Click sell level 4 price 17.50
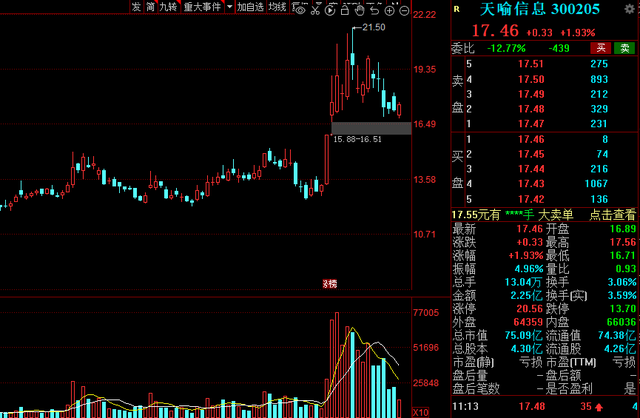Screen dimensions: 640x418 pos(531,79)
